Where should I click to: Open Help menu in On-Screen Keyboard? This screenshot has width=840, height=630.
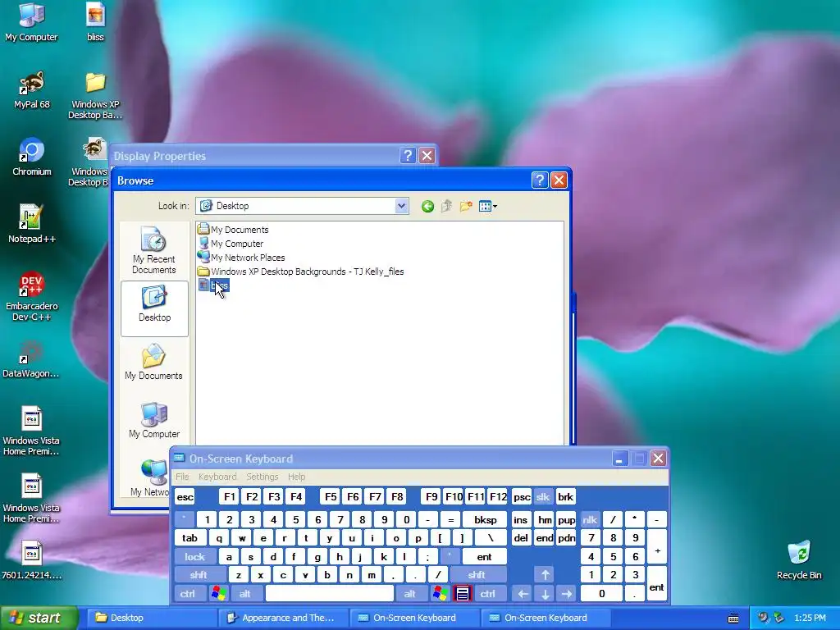[x=296, y=477]
